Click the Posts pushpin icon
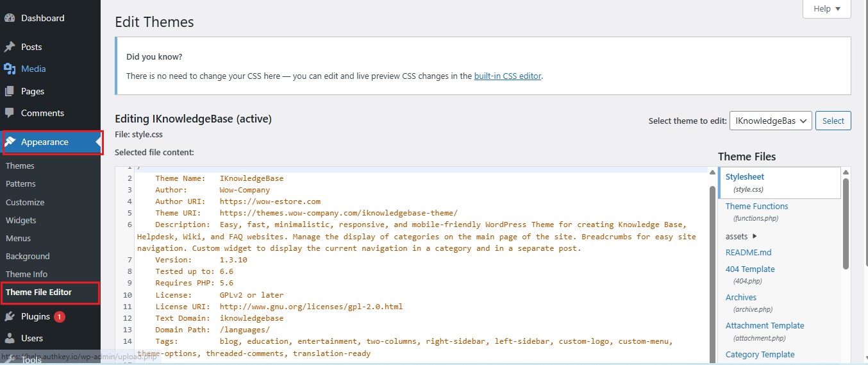868x365 pixels. tap(10, 47)
